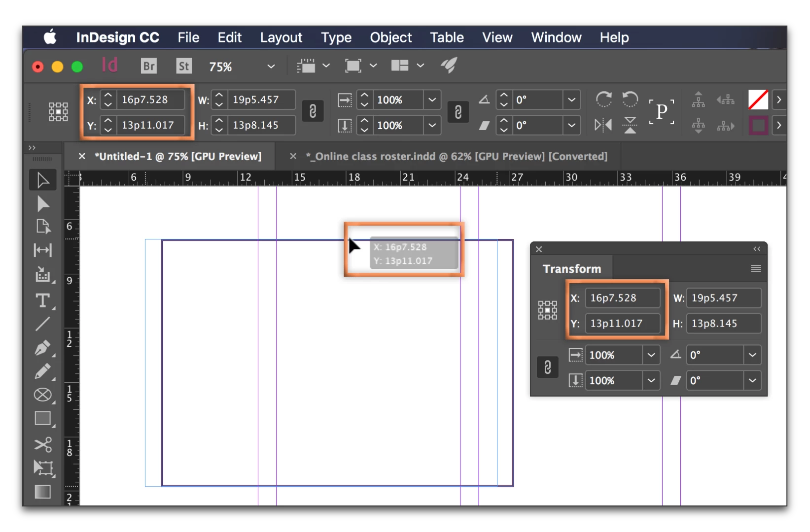
Task: Open the zoom level 75% dropdown
Action: point(271,66)
